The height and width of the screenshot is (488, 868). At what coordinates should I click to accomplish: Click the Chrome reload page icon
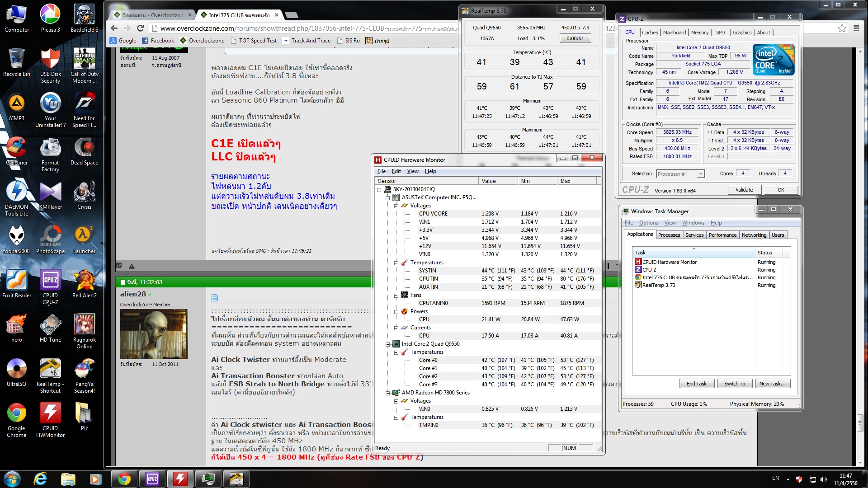click(140, 28)
